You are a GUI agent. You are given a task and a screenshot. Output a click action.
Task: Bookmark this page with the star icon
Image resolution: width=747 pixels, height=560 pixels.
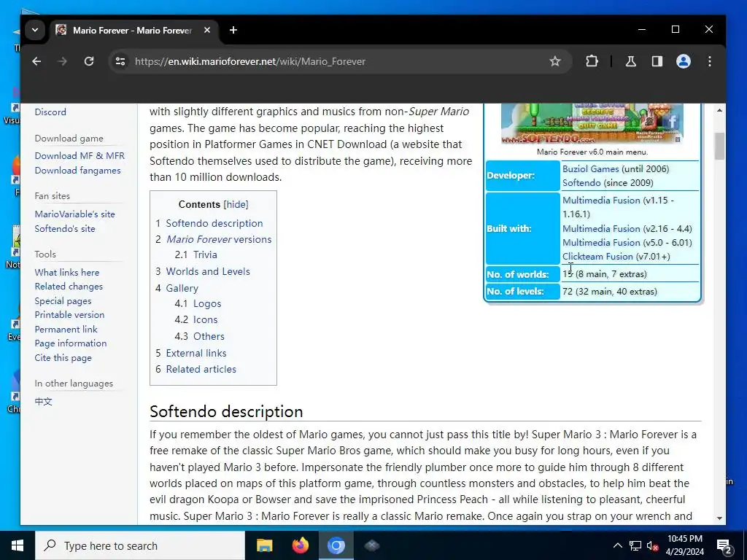pos(554,61)
